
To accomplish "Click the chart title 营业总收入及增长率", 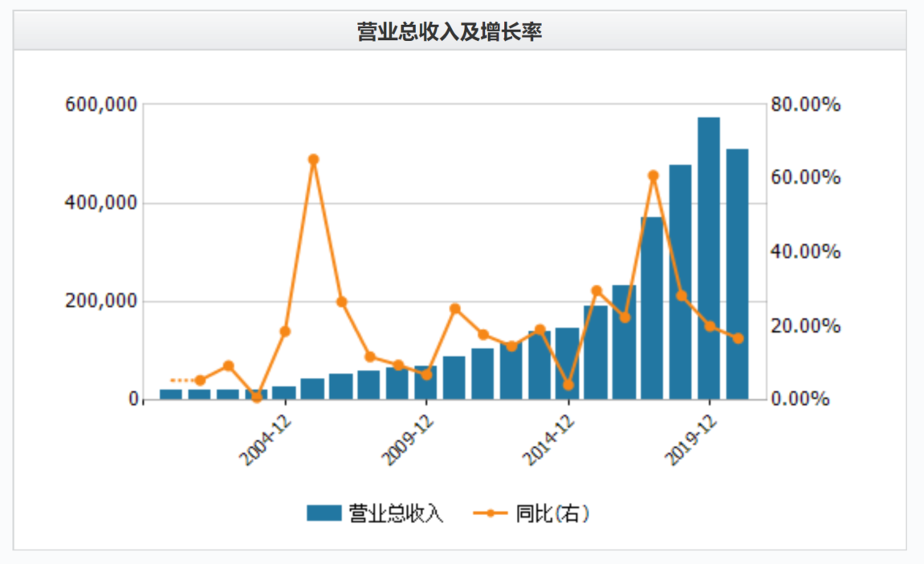I will [461, 32].
